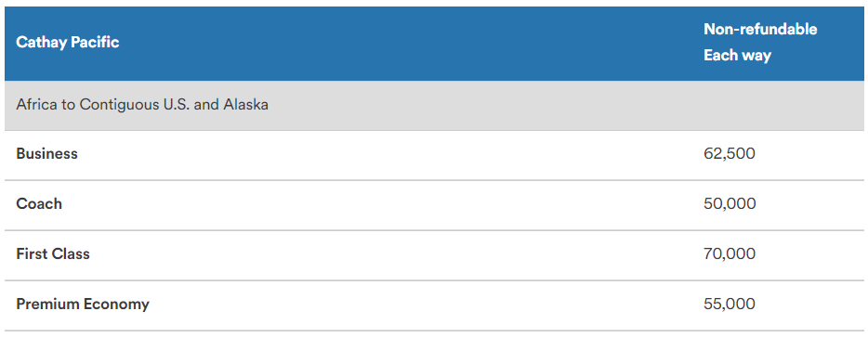
Task: Click the word Non-refundable in header
Action: 760,29
